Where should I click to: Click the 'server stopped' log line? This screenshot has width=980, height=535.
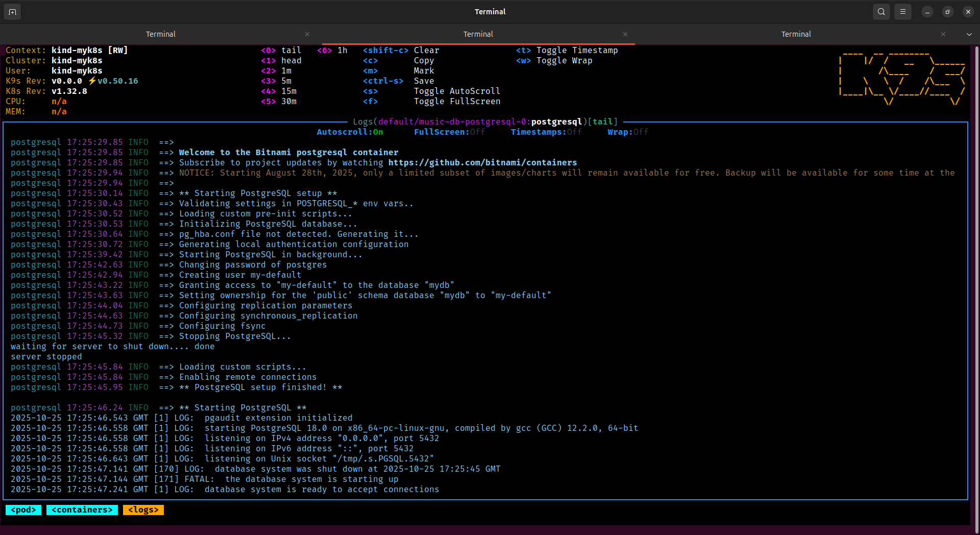tap(46, 357)
